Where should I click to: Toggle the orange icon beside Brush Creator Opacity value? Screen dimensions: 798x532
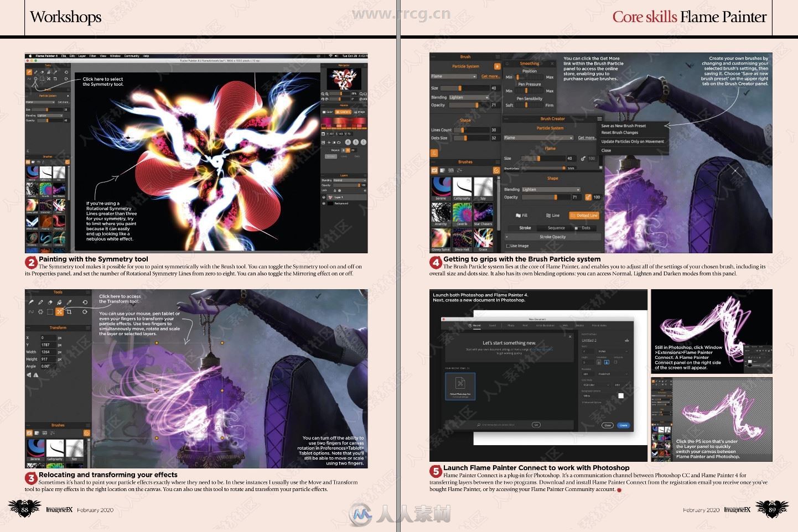[x=588, y=197]
